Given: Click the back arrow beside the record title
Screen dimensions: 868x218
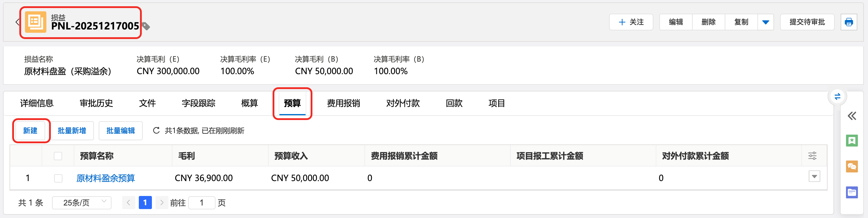Looking at the screenshot, I should pyautogui.click(x=17, y=22).
